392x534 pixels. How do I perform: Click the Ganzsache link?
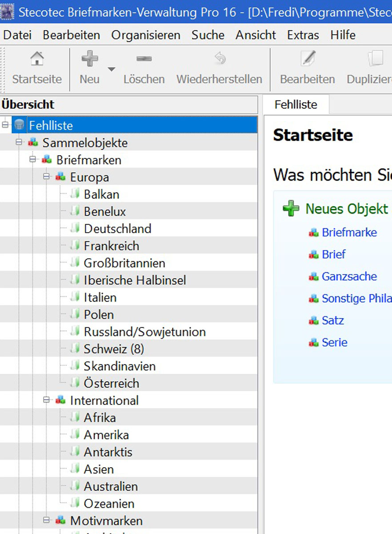point(349,276)
